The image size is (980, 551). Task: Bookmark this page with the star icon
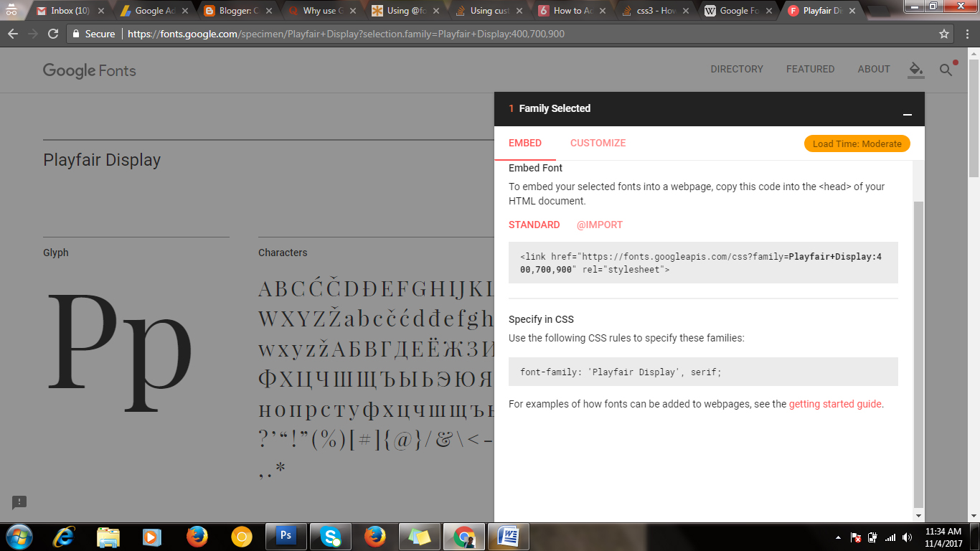coord(943,33)
